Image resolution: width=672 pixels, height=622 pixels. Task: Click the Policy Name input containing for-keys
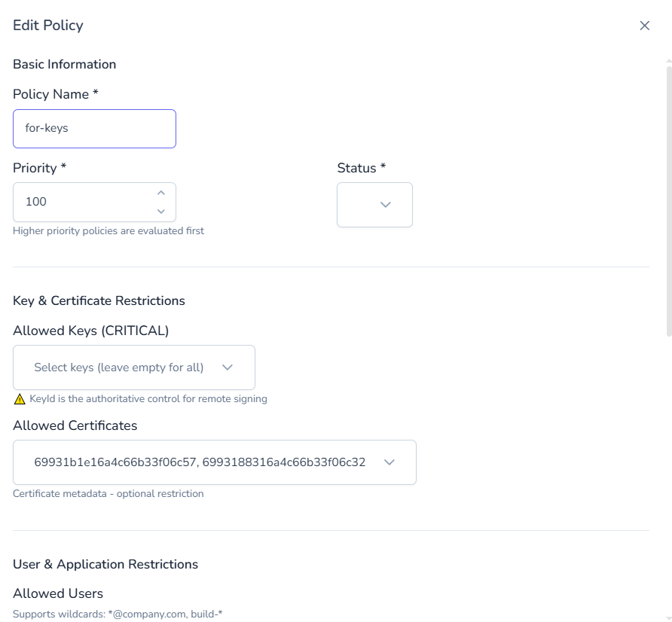(x=94, y=129)
